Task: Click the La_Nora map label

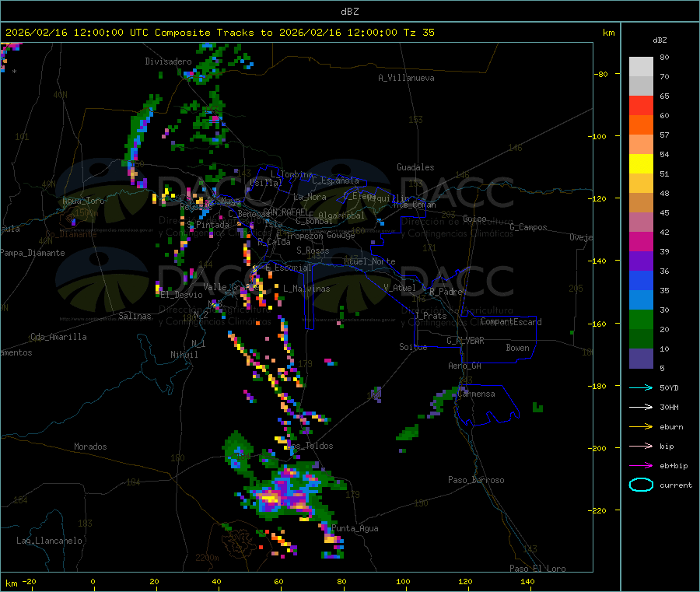Action: point(310,197)
